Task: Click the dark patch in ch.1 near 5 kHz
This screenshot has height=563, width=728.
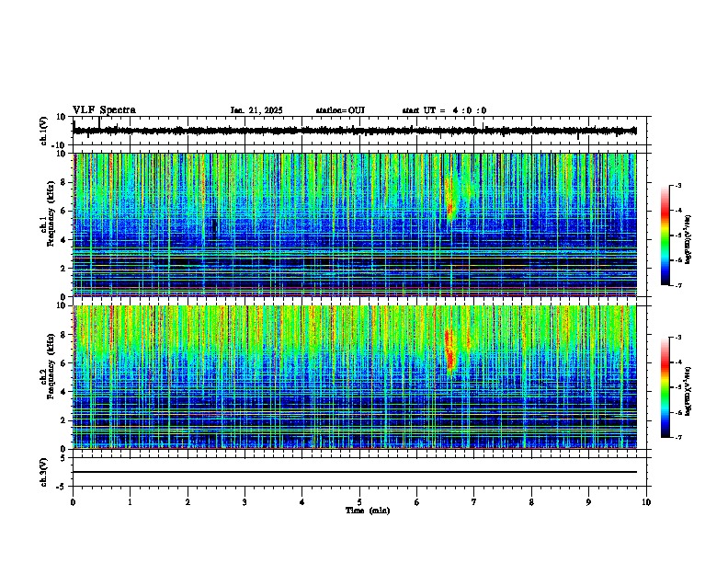Action: pyautogui.click(x=214, y=228)
